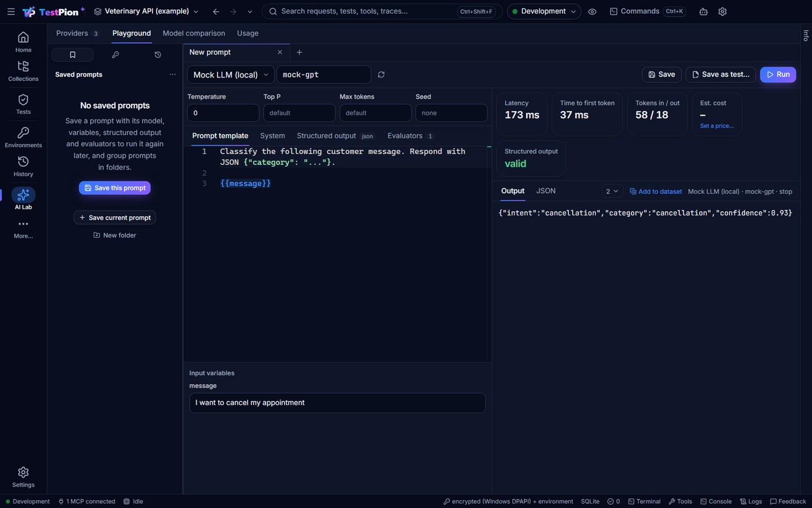The height and width of the screenshot is (508, 812).
Task: Run the prompt
Action: [778, 75]
